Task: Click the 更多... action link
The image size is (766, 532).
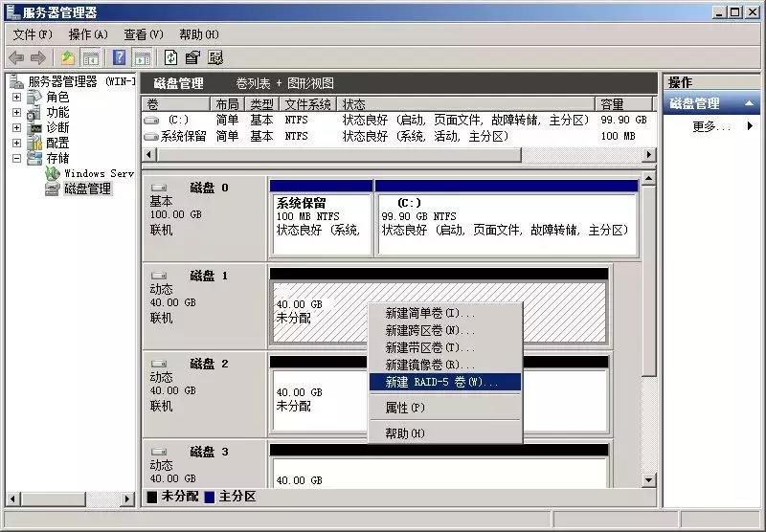Action: 711,127
